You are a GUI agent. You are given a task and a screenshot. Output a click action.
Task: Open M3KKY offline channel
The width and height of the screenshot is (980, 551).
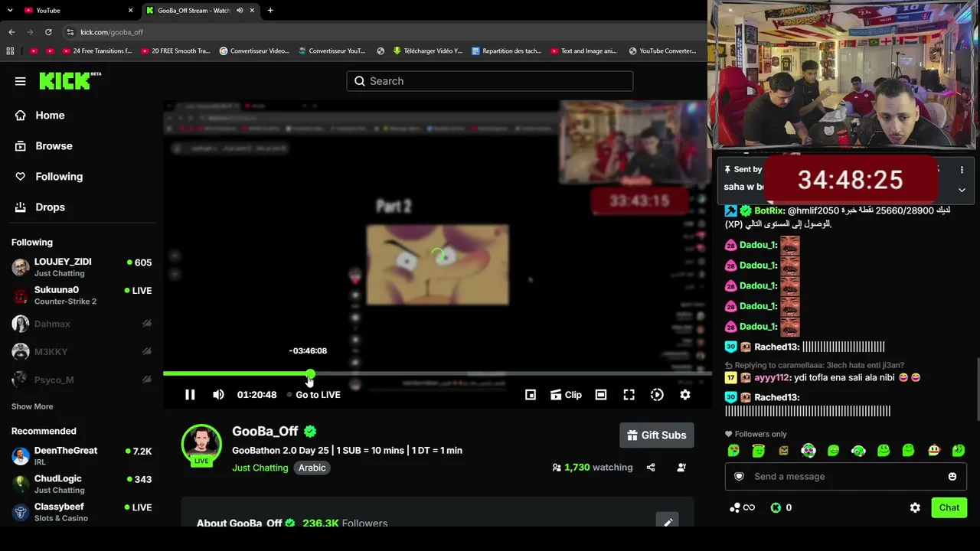click(82, 352)
